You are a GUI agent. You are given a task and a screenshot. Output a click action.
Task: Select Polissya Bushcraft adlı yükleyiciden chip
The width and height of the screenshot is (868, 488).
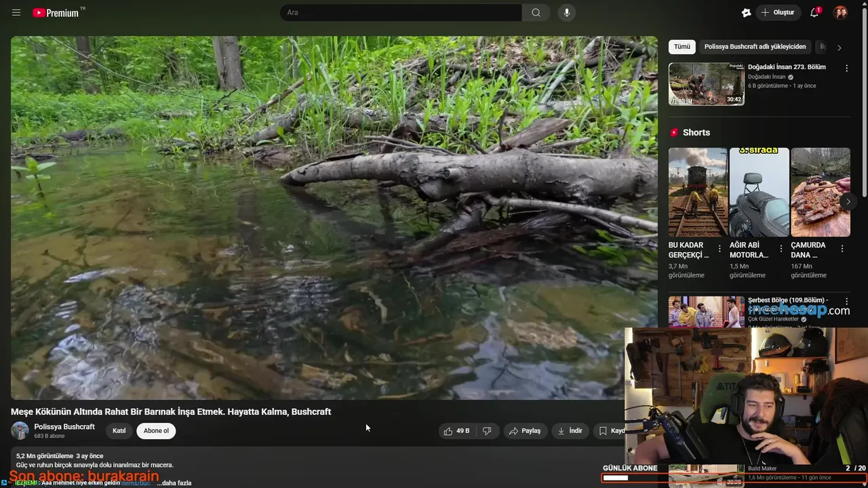click(755, 47)
